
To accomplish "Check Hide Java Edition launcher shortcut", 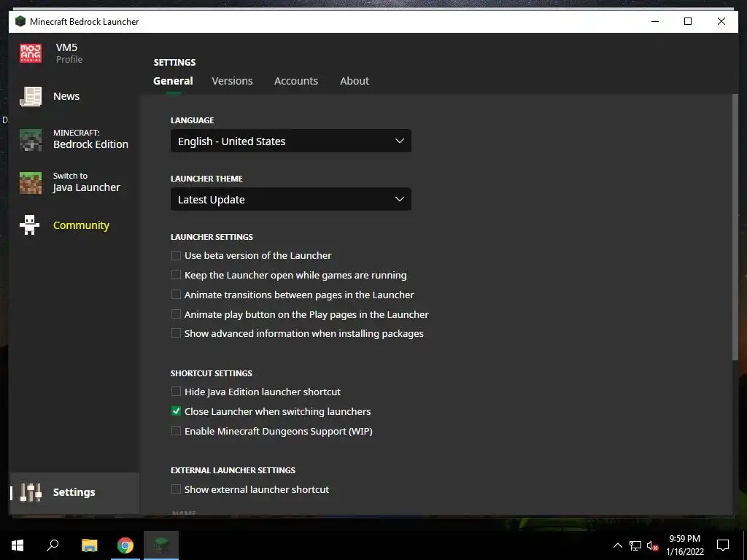I will tap(176, 392).
